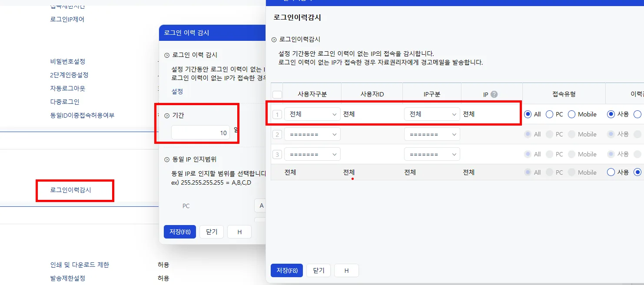Screen dimensions: 644x285
Task: Open the row 1 사용자구분 dropdown
Action: 312,114
